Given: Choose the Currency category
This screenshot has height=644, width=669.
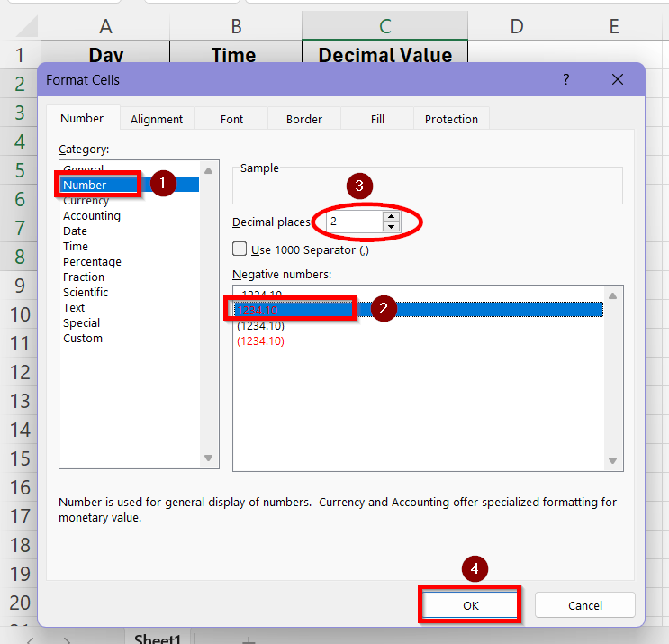Looking at the screenshot, I should click(130, 200).
